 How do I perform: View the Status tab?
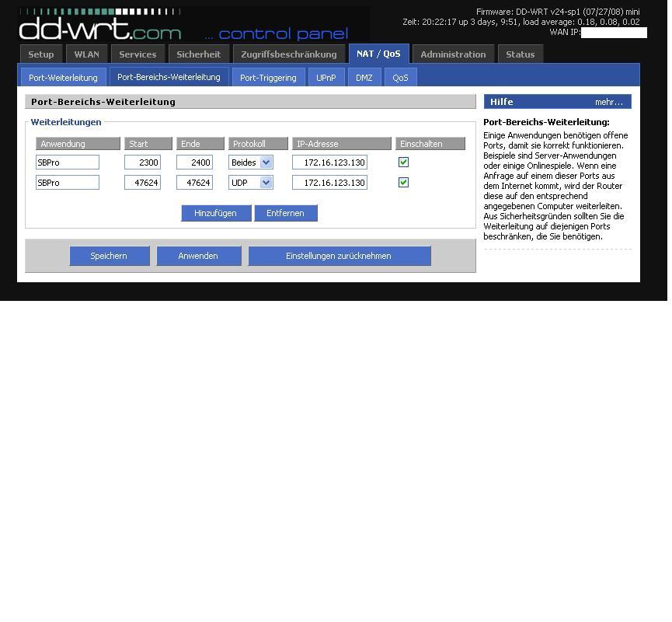coord(520,54)
